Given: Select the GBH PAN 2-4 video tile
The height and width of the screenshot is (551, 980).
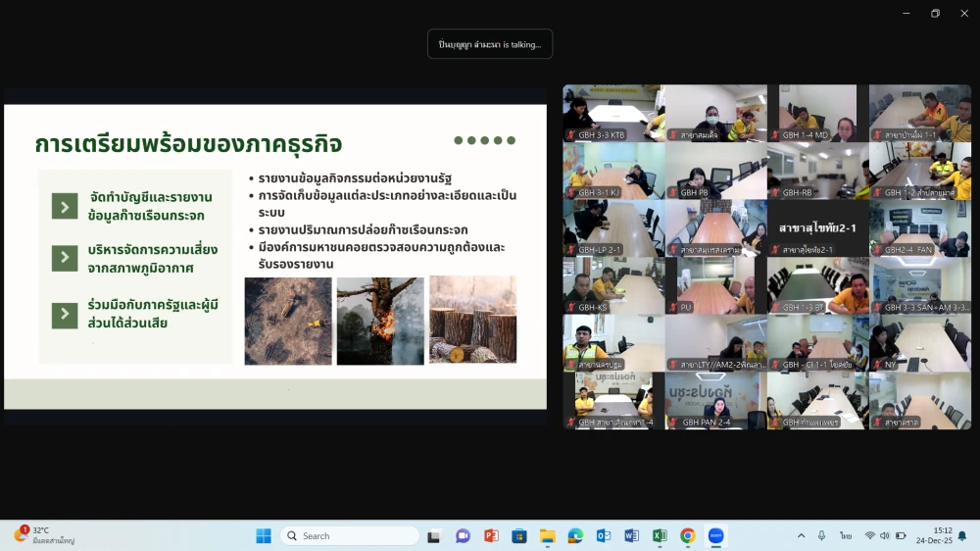Looking at the screenshot, I should coord(716,401).
